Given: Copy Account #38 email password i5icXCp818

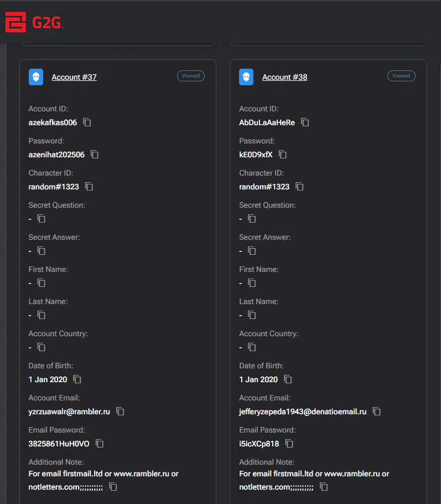Looking at the screenshot, I should (289, 444).
